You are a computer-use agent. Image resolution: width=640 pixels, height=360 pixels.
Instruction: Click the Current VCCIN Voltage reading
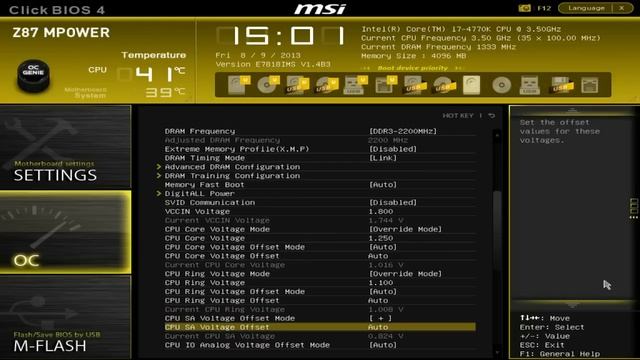(x=386, y=220)
